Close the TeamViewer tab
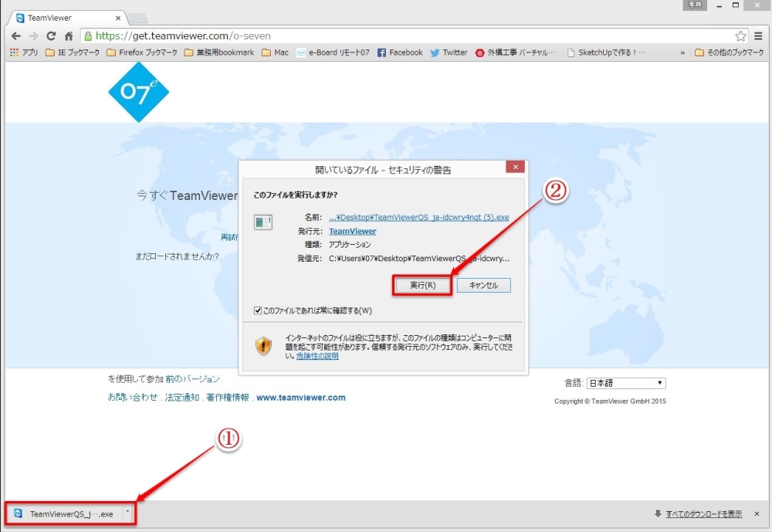The image size is (772, 532). tap(118, 19)
